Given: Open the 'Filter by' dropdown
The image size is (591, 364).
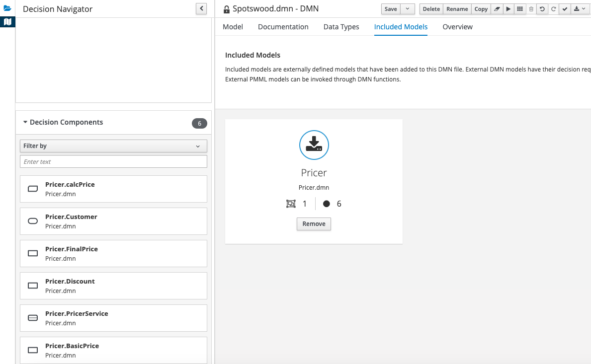Looking at the screenshot, I should [113, 146].
